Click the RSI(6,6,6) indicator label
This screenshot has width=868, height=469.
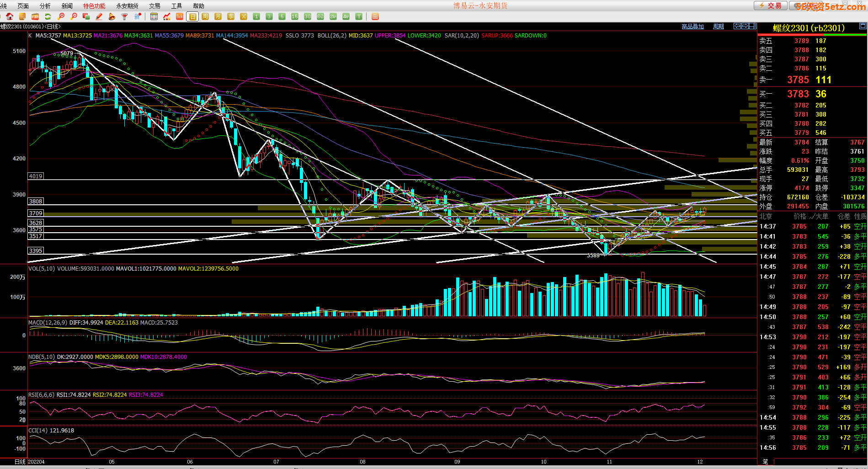(x=41, y=395)
